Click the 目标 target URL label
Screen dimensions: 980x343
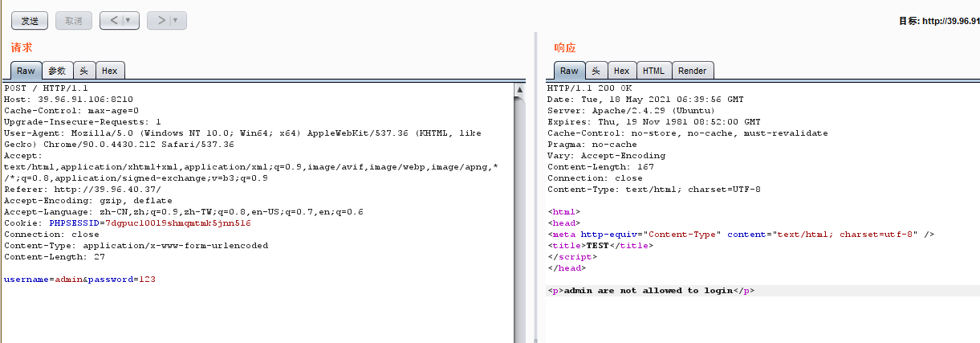(x=939, y=21)
